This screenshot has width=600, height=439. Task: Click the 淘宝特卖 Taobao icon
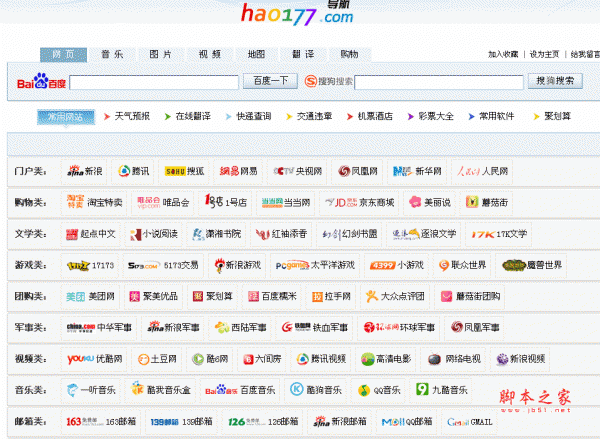coord(75,202)
